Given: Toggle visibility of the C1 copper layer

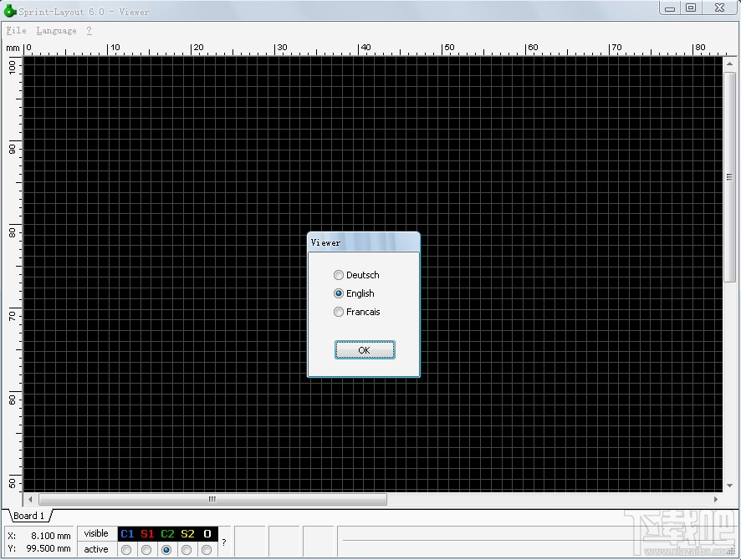Looking at the screenshot, I should tap(127, 533).
